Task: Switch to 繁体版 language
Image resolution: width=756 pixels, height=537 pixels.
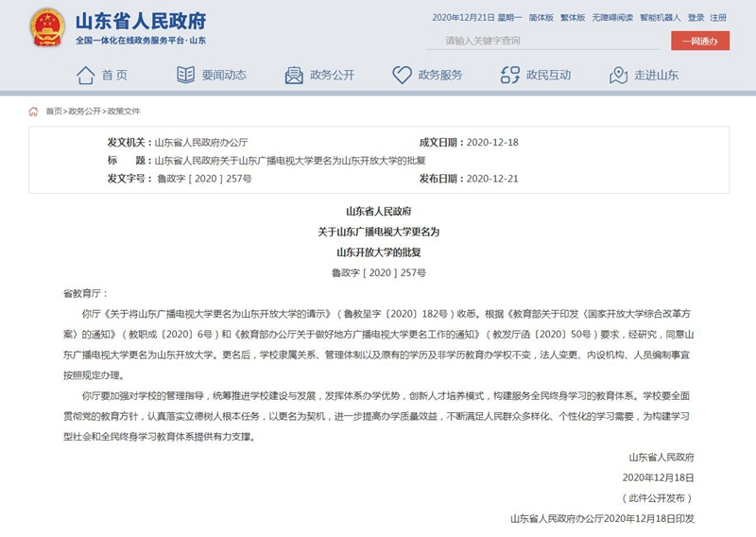Action: coord(574,18)
